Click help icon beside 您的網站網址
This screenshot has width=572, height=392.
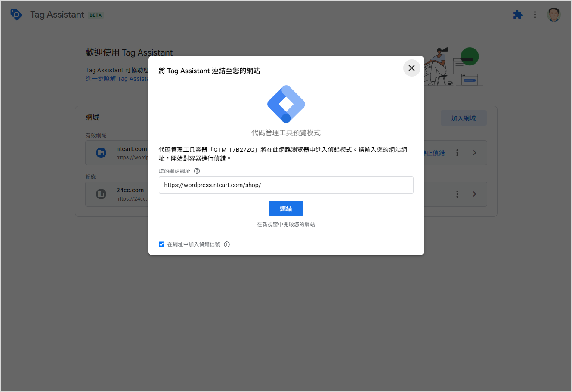pos(197,171)
